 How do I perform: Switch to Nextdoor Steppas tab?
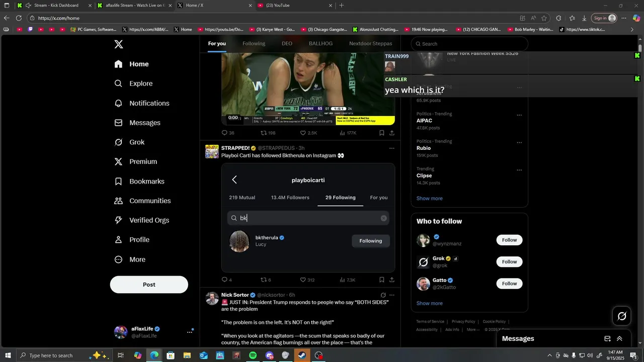click(371, 44)
